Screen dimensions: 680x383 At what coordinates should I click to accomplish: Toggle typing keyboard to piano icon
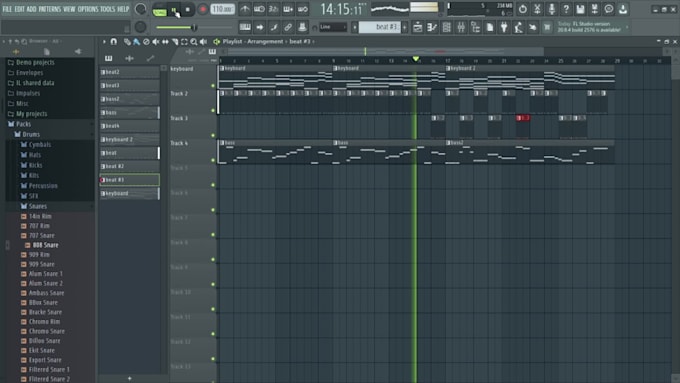[245, 27]
